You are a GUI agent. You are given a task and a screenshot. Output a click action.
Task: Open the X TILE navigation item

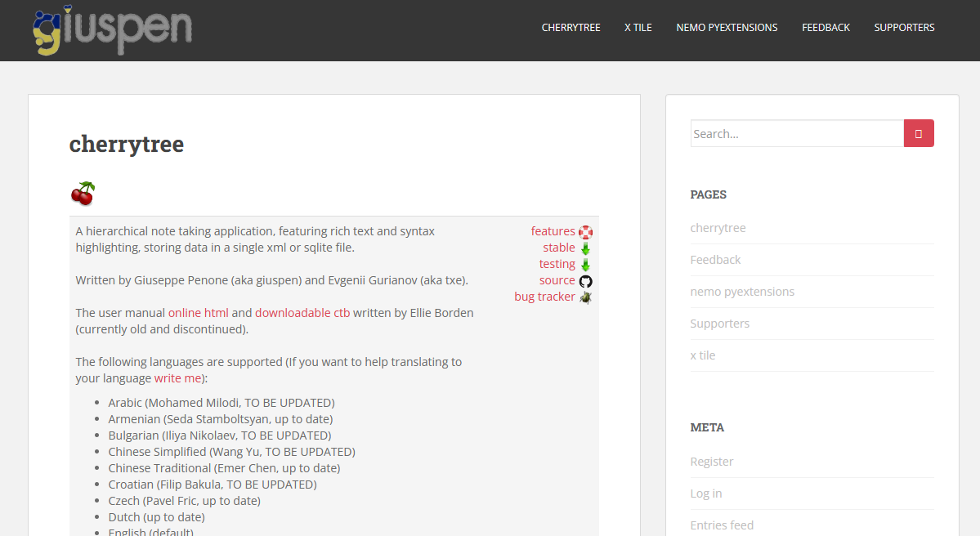[x=638, y=27]
